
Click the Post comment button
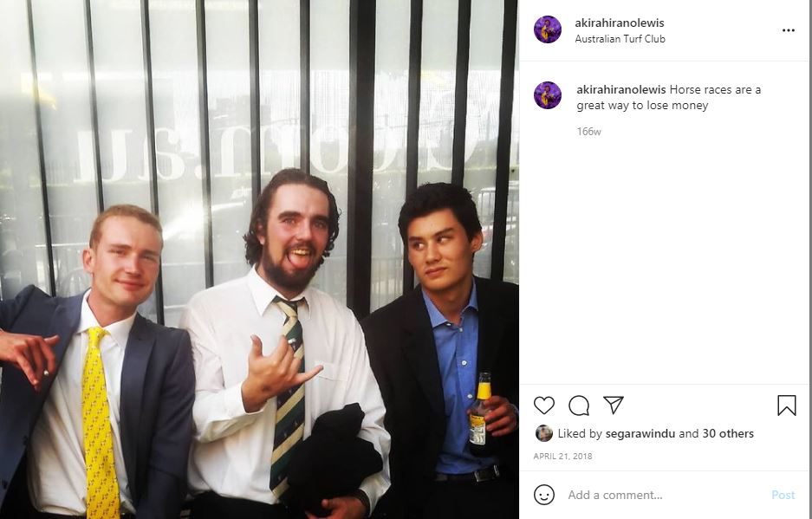[783, 495]
